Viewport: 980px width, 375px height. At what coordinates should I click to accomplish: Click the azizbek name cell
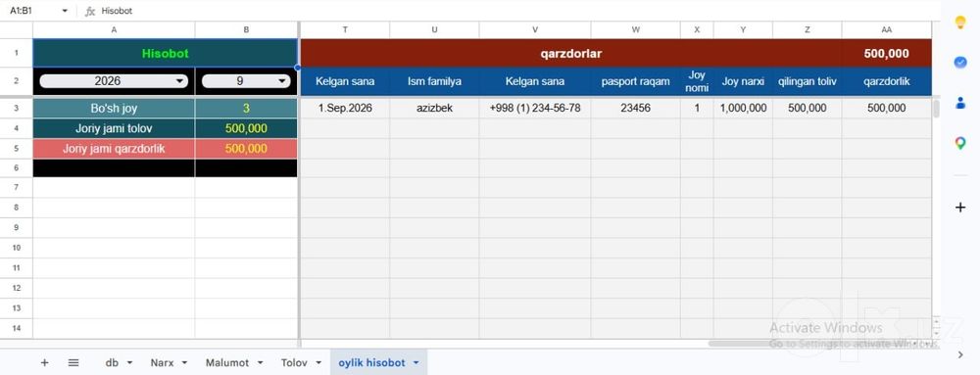click(434, 108)
